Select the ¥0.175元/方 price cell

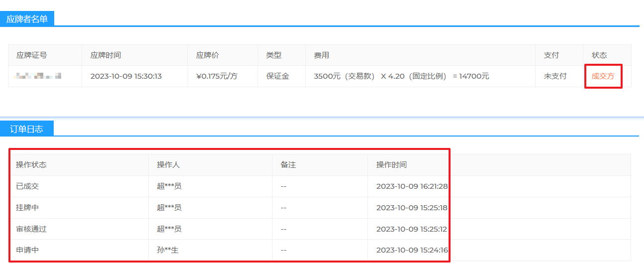click(x=216, y=76)
